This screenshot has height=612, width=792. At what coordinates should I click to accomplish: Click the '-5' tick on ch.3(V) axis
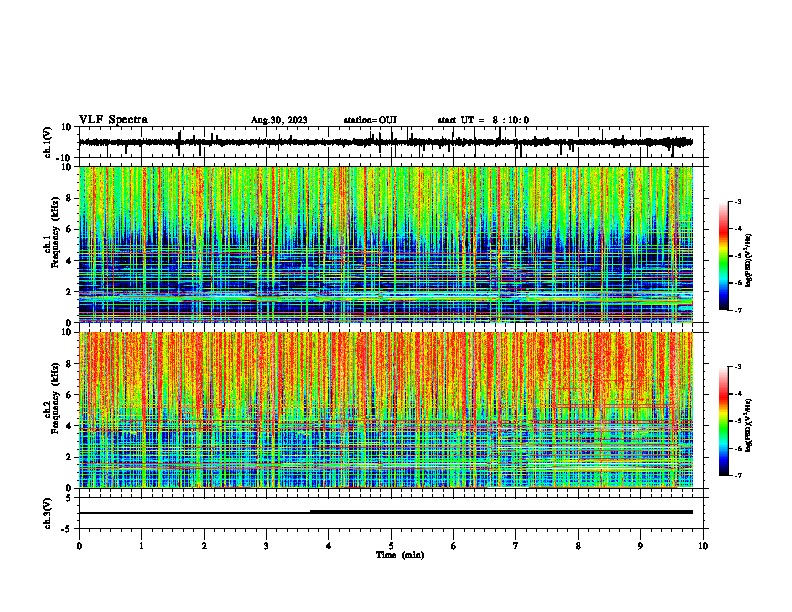(68, 529)
